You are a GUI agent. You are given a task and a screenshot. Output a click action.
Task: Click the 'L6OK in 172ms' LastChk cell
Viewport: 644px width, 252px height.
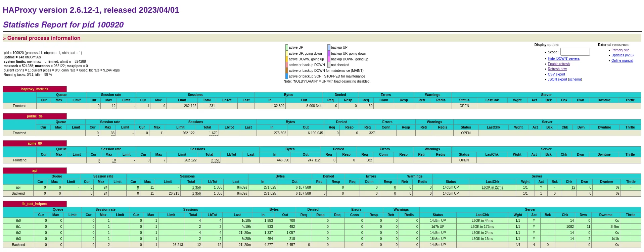click(482, 227)
